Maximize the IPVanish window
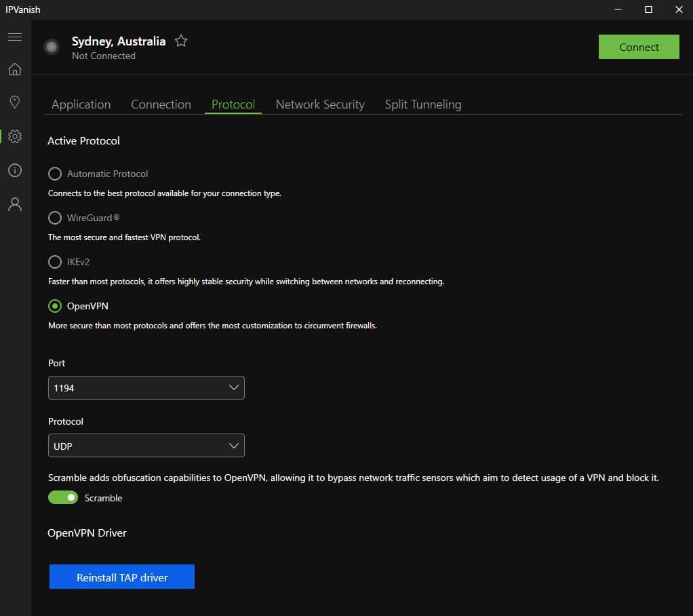Screen dimensions: 693x616 coord(648,9)
